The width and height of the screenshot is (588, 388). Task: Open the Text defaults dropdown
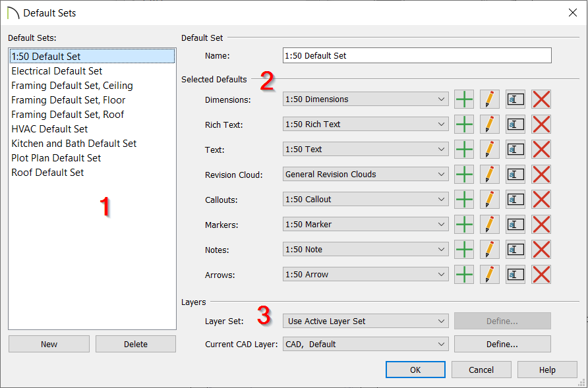[366, 149]
